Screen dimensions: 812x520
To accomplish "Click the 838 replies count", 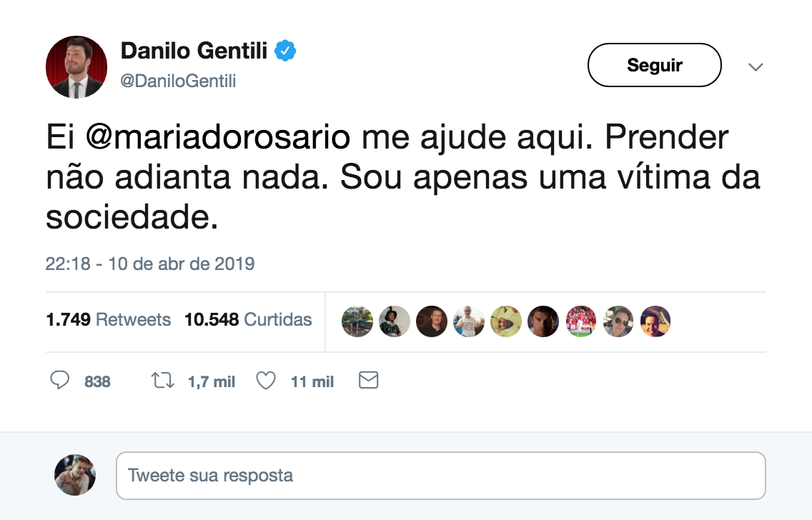I will click(97, 382).
